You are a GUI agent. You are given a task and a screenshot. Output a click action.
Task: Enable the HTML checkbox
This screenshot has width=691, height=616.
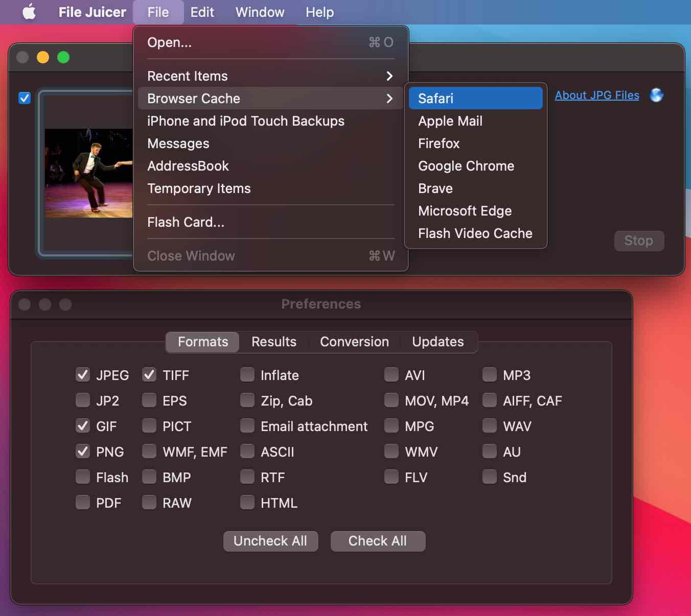[247, 502]
